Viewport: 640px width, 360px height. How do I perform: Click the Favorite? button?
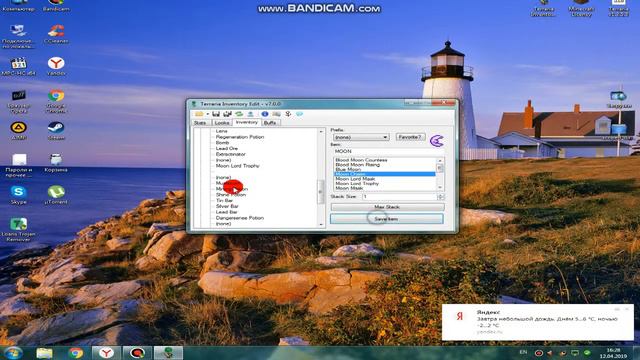coord(410,137)
